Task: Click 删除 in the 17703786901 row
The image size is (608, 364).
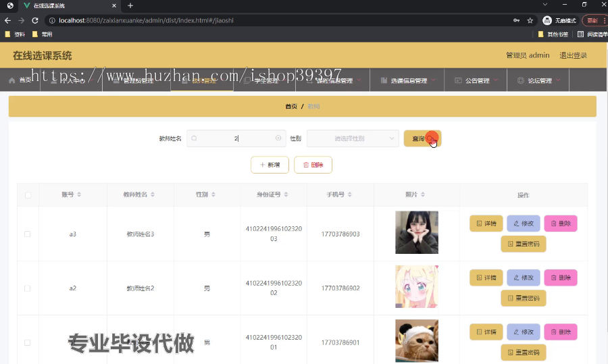Action: tap(561, 332)
